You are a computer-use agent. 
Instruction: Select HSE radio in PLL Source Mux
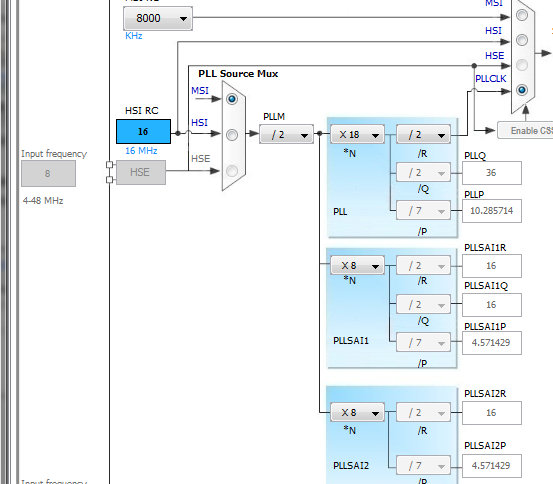[232, 171]
